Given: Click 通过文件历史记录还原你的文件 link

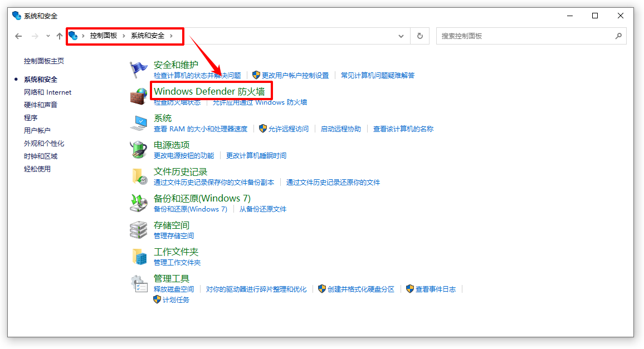Looking at the screenshot, I should pyautogui.click(x=333, y=183).
